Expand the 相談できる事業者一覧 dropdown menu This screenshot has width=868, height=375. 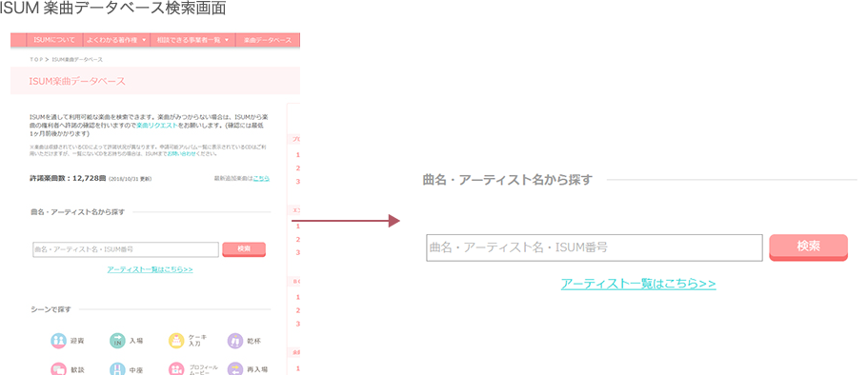tap(192, 40)
